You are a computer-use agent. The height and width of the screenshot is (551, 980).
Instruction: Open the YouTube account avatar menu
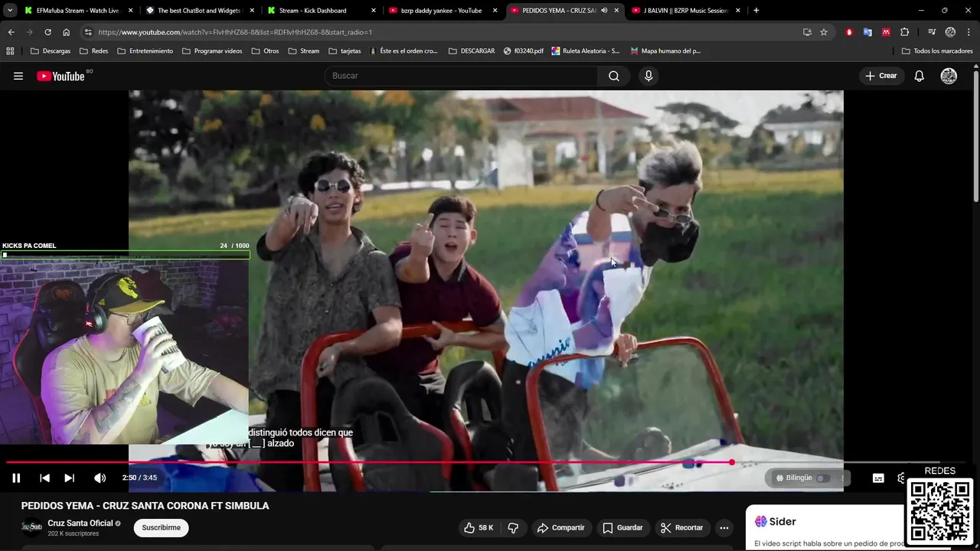[x=949, y=76]
